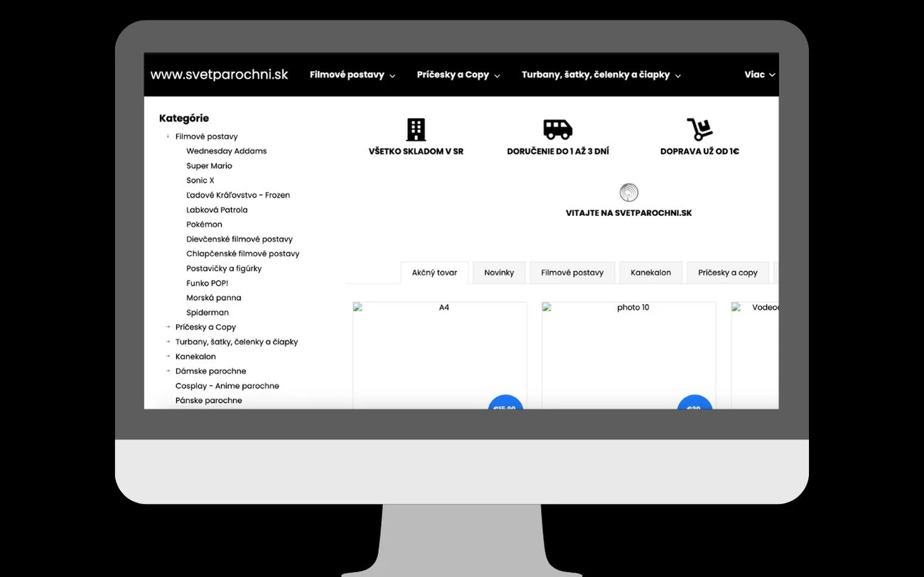The height and width of the screenshot is (577, 924).
Task: Open Ľadové Kráľovstvo - Frozen category
Action: [238, 195]
